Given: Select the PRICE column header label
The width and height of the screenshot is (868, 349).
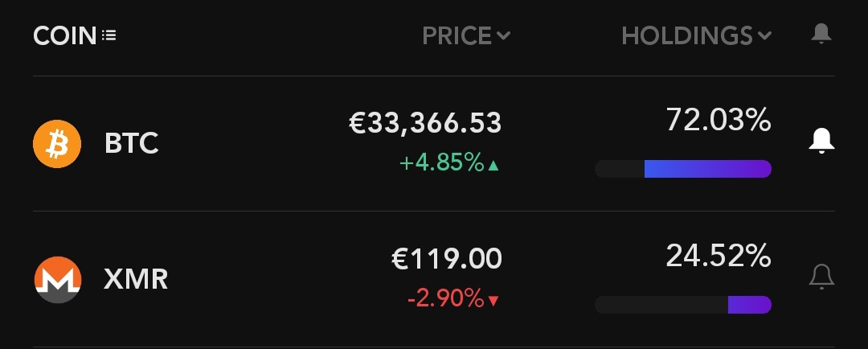Looking at the screenshot, I should [457, 36].
